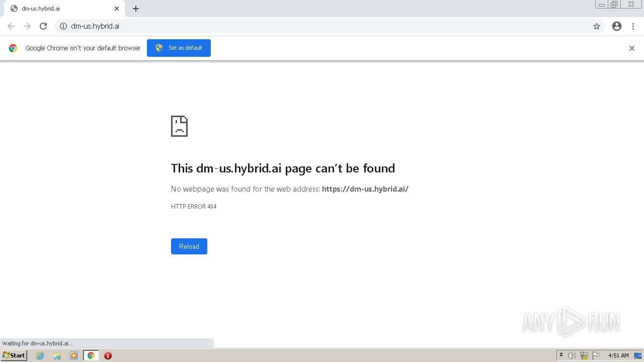Image resolution: width=644 pixels, height=362 pixels.
Task: Click the page can't be found heading
Action: tap(283, 168)
